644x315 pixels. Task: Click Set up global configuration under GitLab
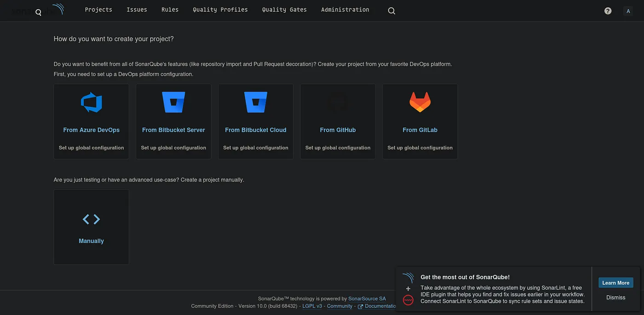click(420, 148)
